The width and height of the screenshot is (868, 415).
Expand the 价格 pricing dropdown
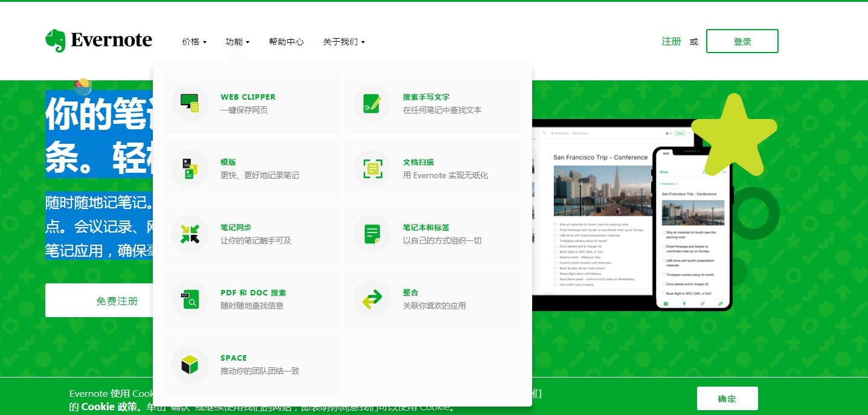tap(194, 42)
